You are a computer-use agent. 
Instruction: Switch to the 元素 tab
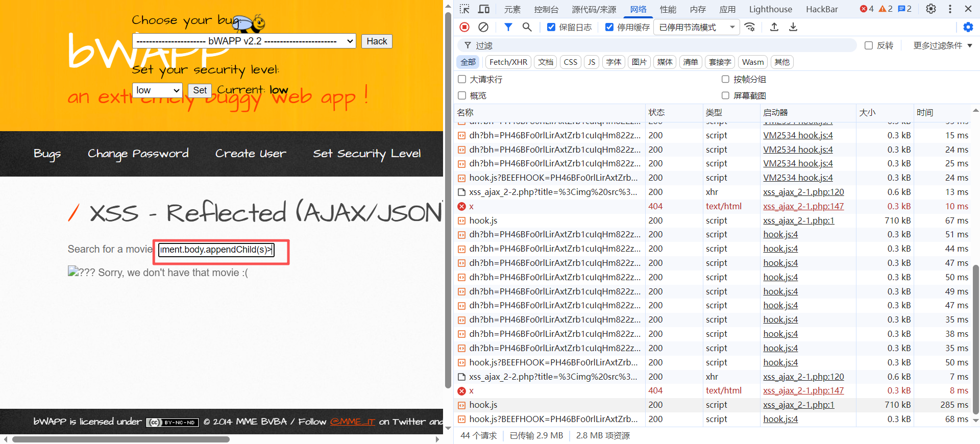[x=512, y=9]
